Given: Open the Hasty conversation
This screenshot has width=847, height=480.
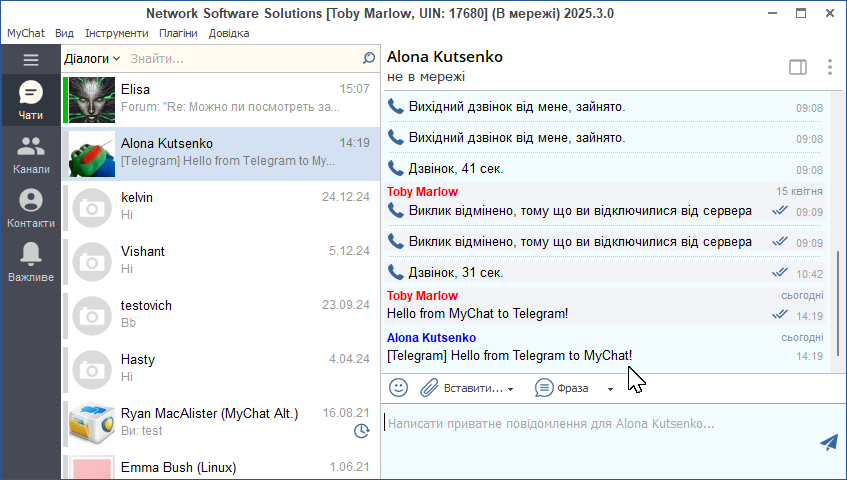Looking at the screenshot, I should [221, 370].
